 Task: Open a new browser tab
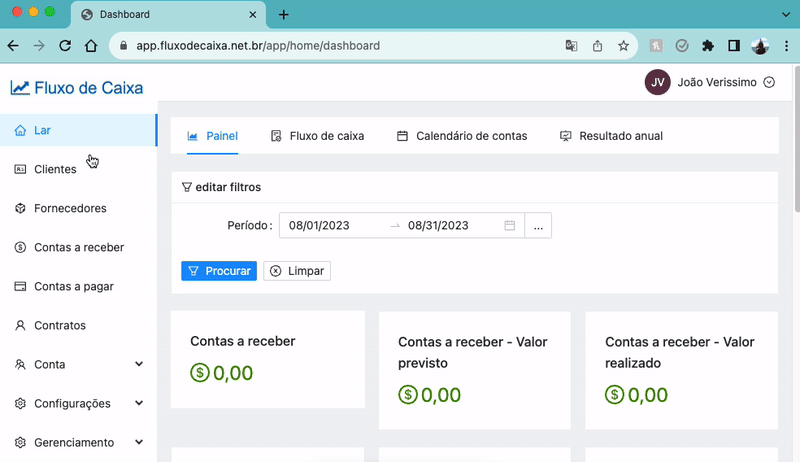[x=284, y=15]
